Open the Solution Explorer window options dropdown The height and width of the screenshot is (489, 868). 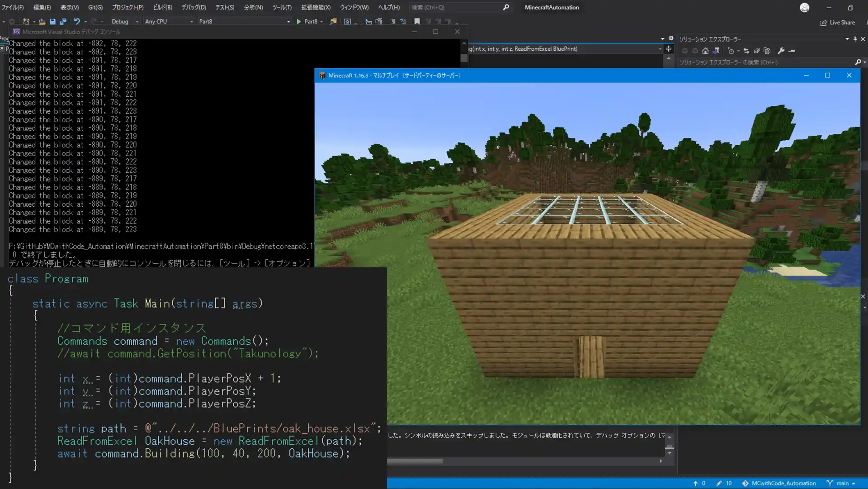point(847,39)
